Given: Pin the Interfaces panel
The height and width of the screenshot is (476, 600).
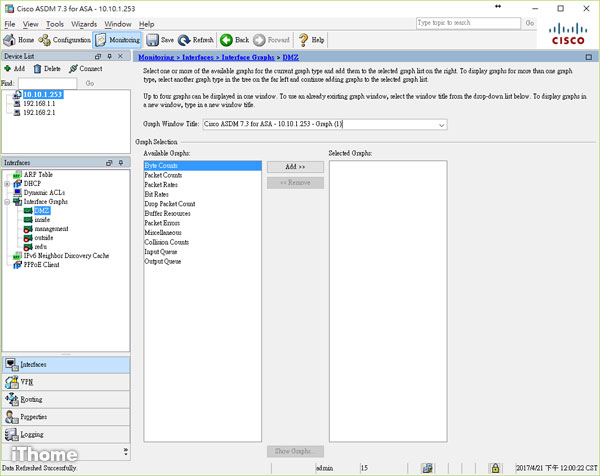Looking at the screenshot, I should coord(121,163).
